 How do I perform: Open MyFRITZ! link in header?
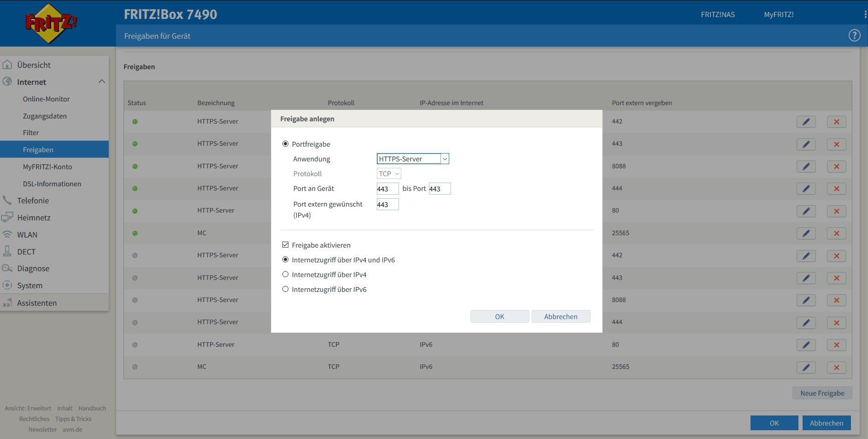pos(779,14)
